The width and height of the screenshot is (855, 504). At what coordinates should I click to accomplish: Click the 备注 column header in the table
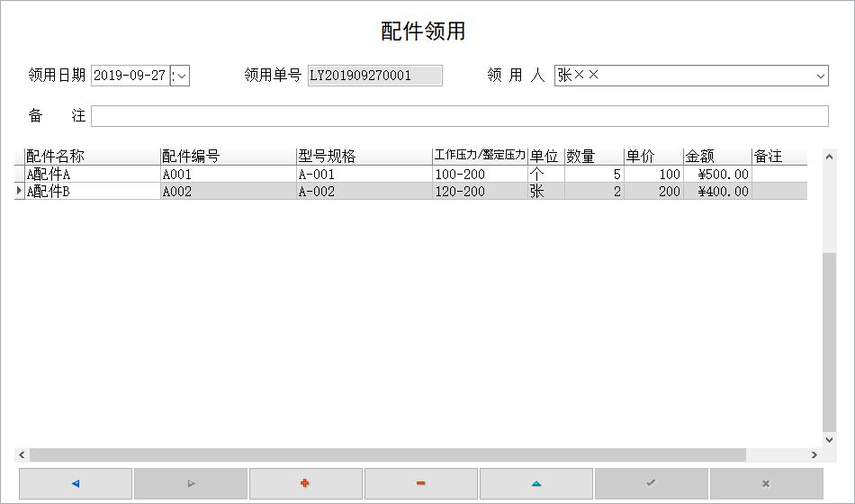pyautogui.click(x=779, y=157)
